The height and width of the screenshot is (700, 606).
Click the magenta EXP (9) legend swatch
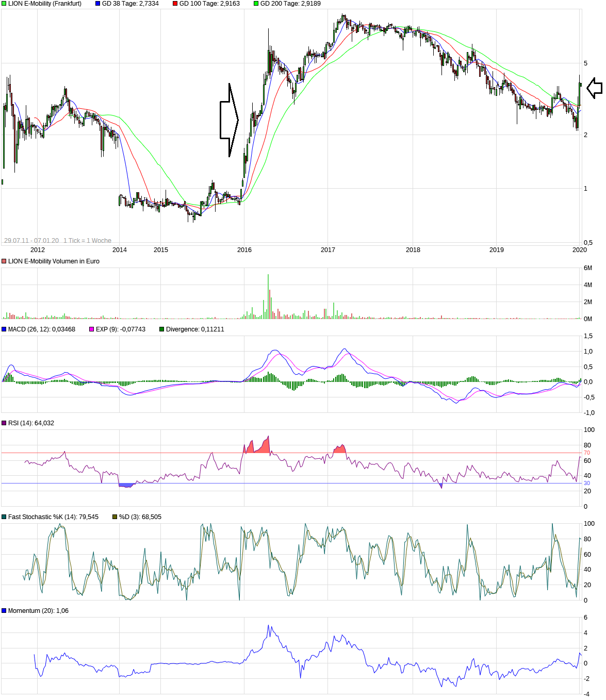tap(92, 329)
